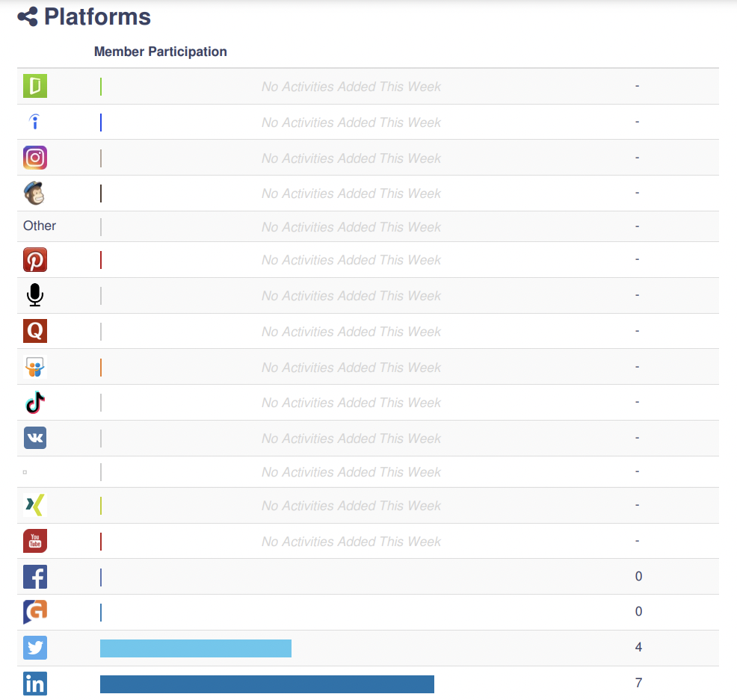737x700 pixels.
Task: Click the light blue Twitter participation bar
Action: pyautogui.click(x=195, y=648)
